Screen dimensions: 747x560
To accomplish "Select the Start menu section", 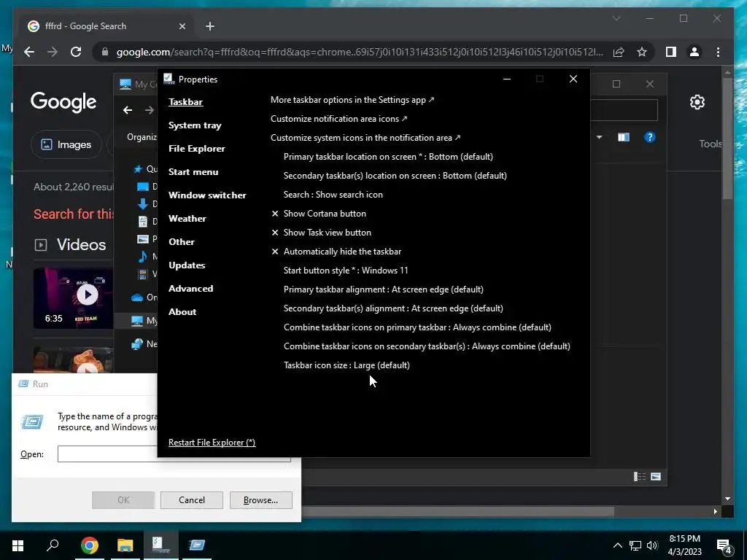I will (193, 172).
